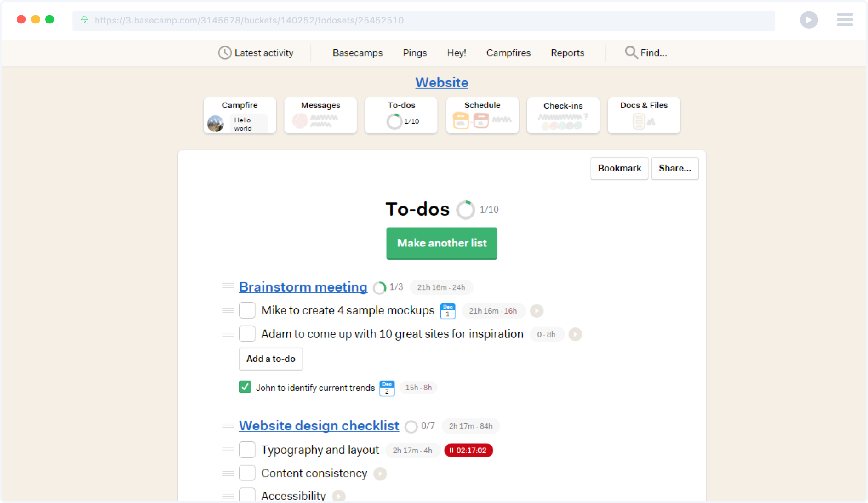Click the 2h 17m · 84h time badge

click(471, 426)
